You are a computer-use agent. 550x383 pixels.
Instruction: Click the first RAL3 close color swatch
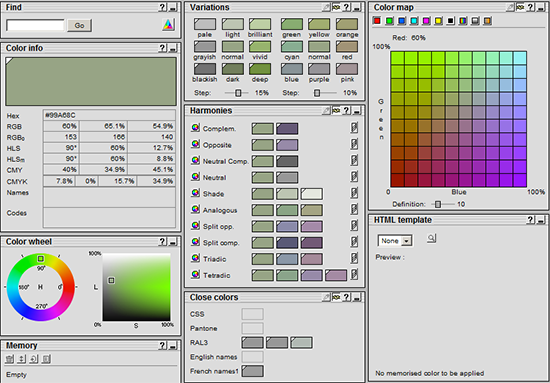tap(253, 342)
